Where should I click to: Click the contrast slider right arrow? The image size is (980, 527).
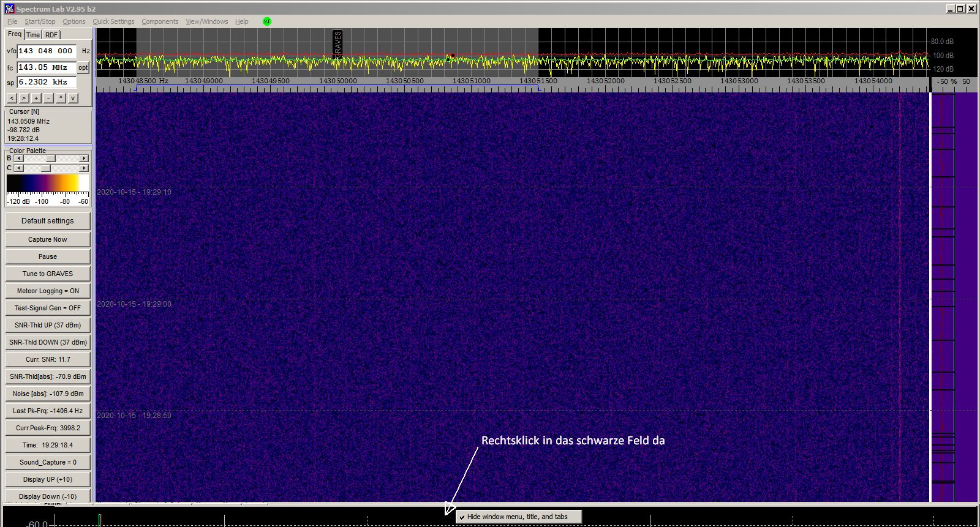(x=84, y=168)
